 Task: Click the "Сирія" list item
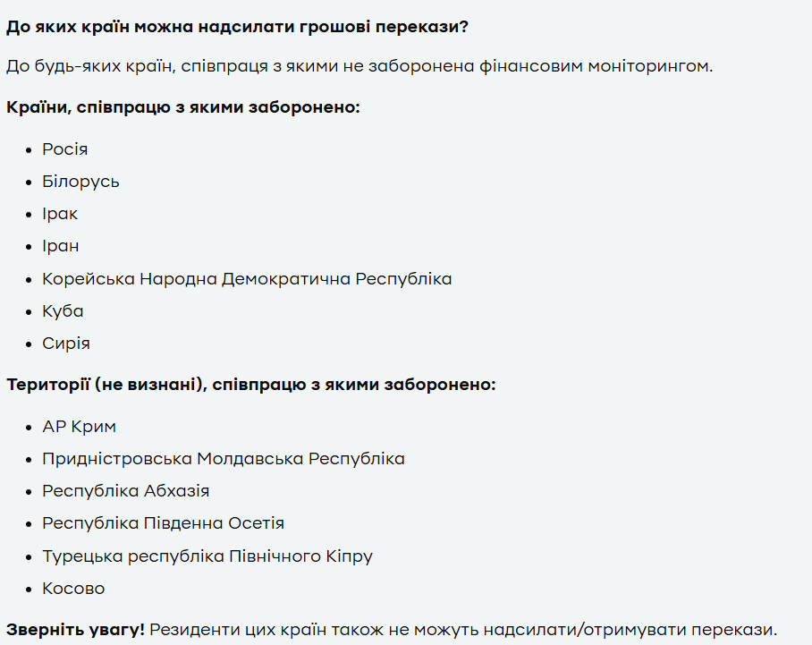(66, 344)
